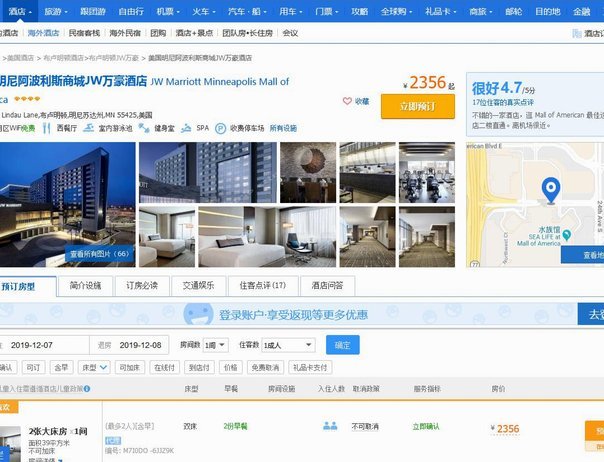Toggle the 在线付 filter

coord(164,368)
